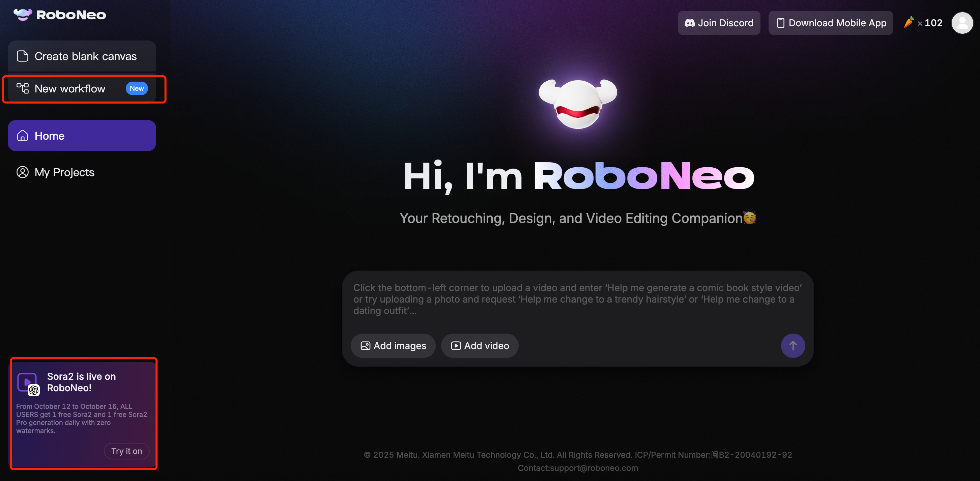
Task: Click the RoboNeo logo in sidebar
Action: tap(60, 15)
